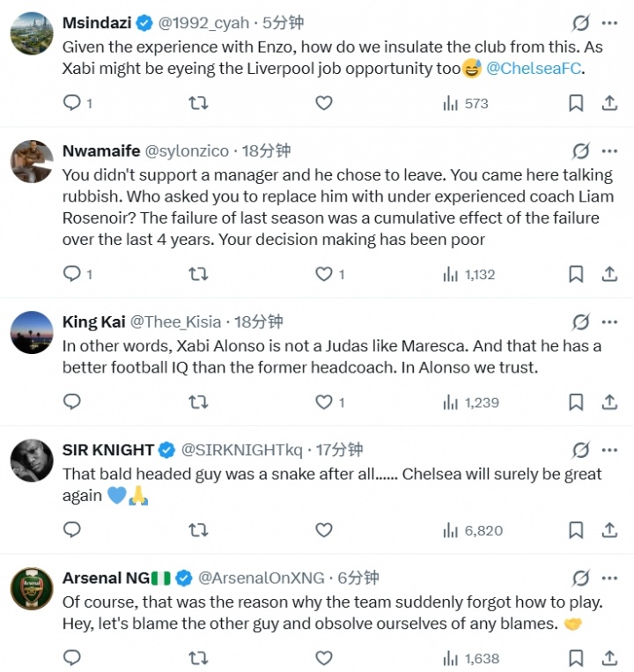The image size is (634, 672).
Task: Reply to Msindazi's tweet about Enzo
Action: click(72, 103)
